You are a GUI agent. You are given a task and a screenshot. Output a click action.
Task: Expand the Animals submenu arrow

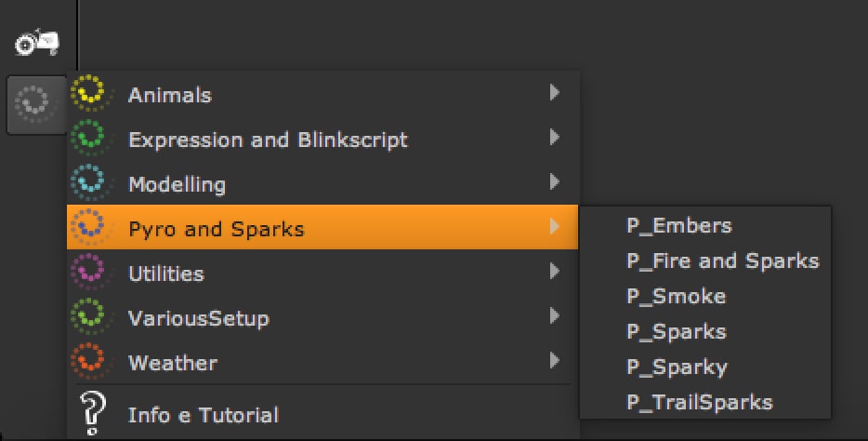554,92
